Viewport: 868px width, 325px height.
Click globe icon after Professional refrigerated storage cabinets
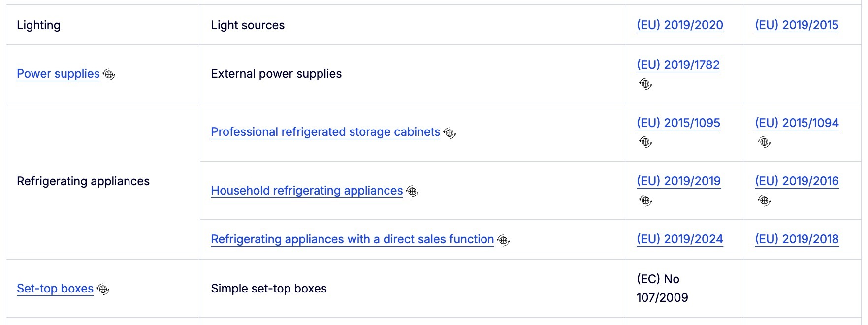[x=450, y=133]
